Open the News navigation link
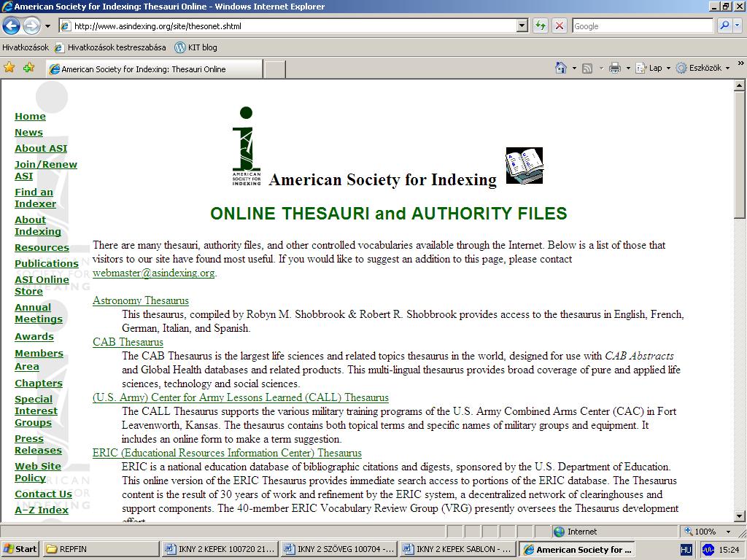 [x=28, y=133]
